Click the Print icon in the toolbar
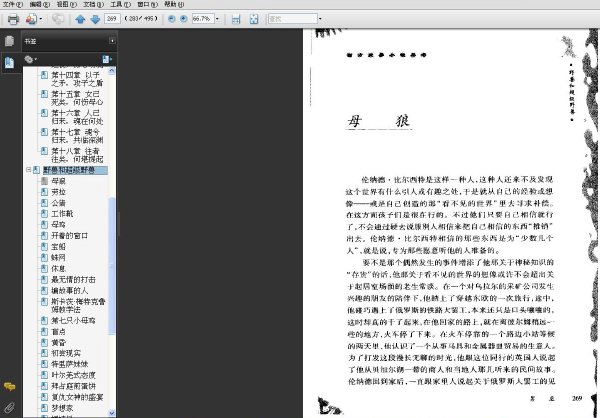Image resolution: width=600 pixels, height=418 pixels. [13, 19]
